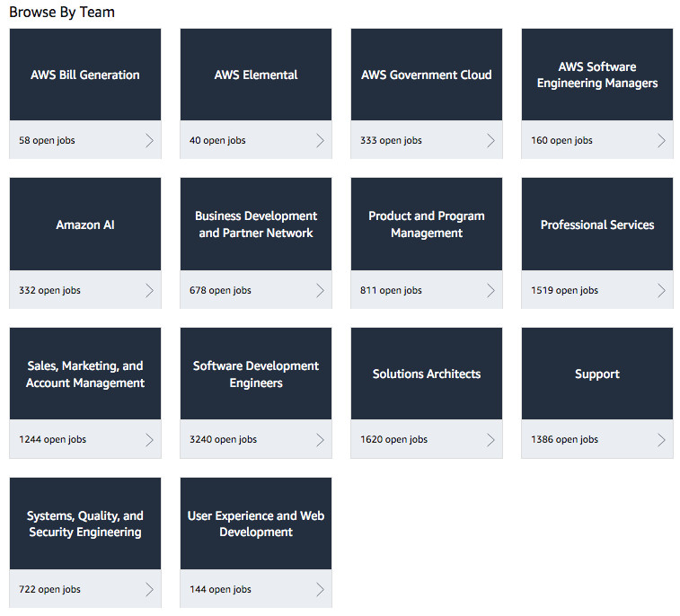Click the '722 open jobs' text
The image size is (680, 616).
[x=49, y=590]
